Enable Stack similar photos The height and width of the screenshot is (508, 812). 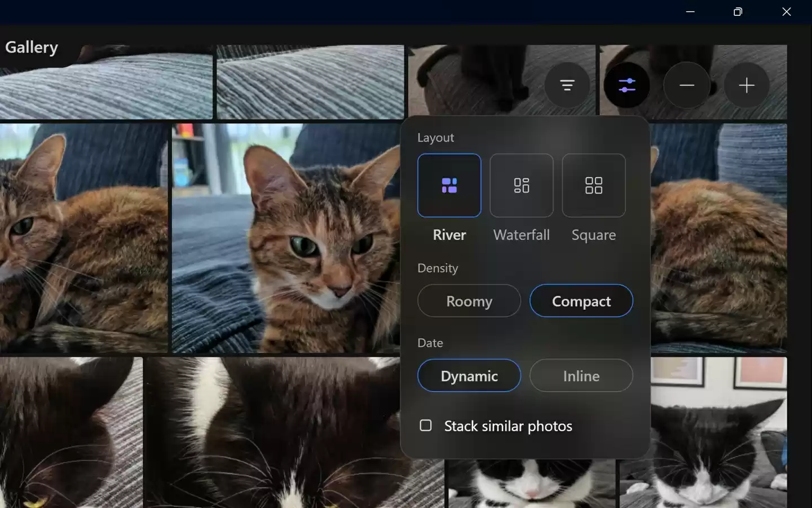click(425, 426)
